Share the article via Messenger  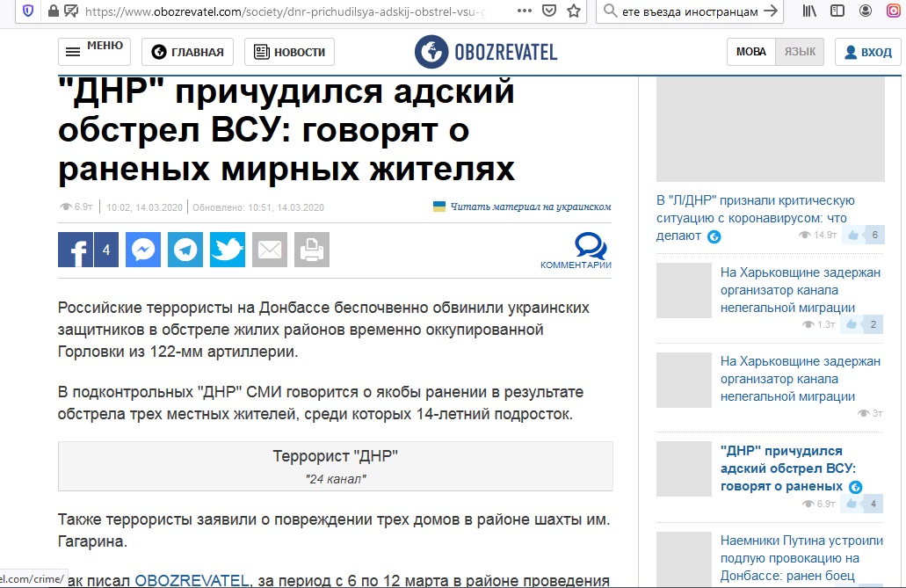point(142,250)
